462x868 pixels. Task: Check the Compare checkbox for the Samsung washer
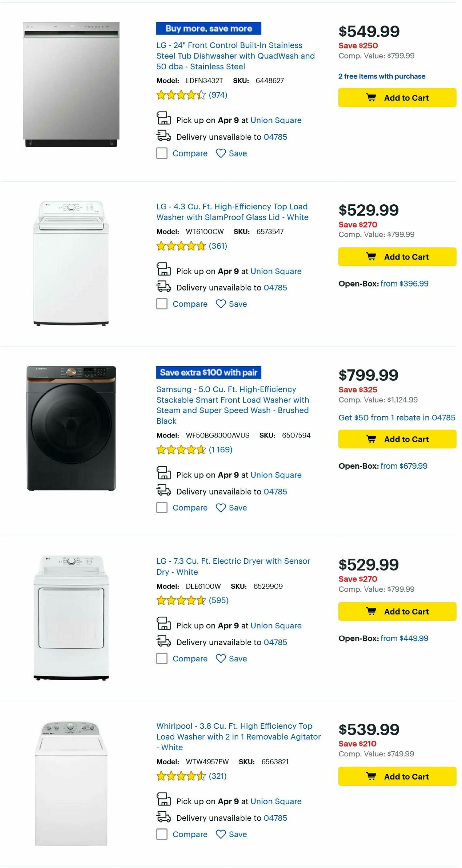(161, 507)
